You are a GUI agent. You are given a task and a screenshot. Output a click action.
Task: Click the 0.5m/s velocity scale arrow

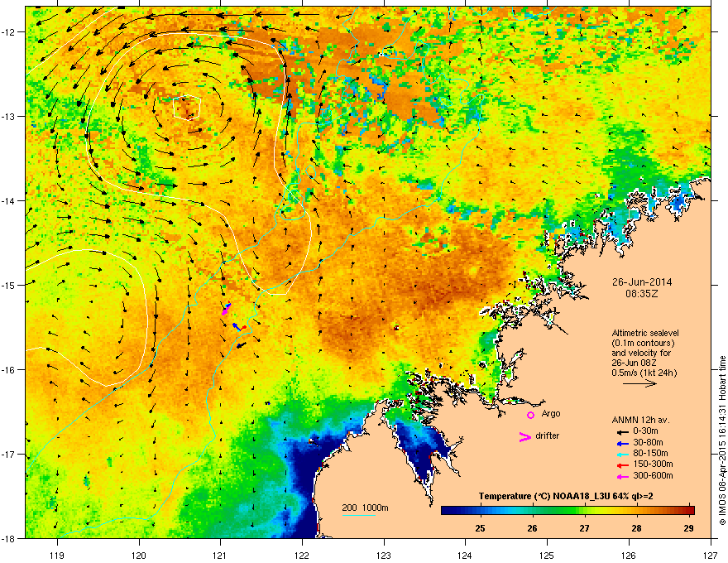click(x=639, y=383)
